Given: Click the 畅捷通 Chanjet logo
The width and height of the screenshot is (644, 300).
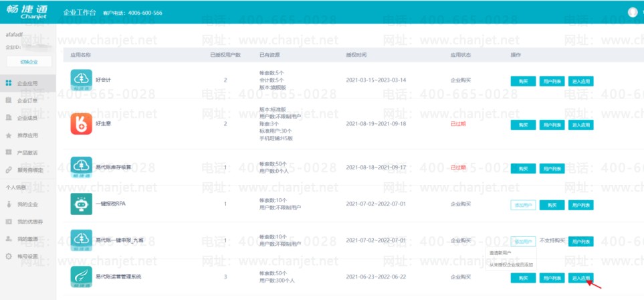Looking at the screenshot, I should pos(27,12).
